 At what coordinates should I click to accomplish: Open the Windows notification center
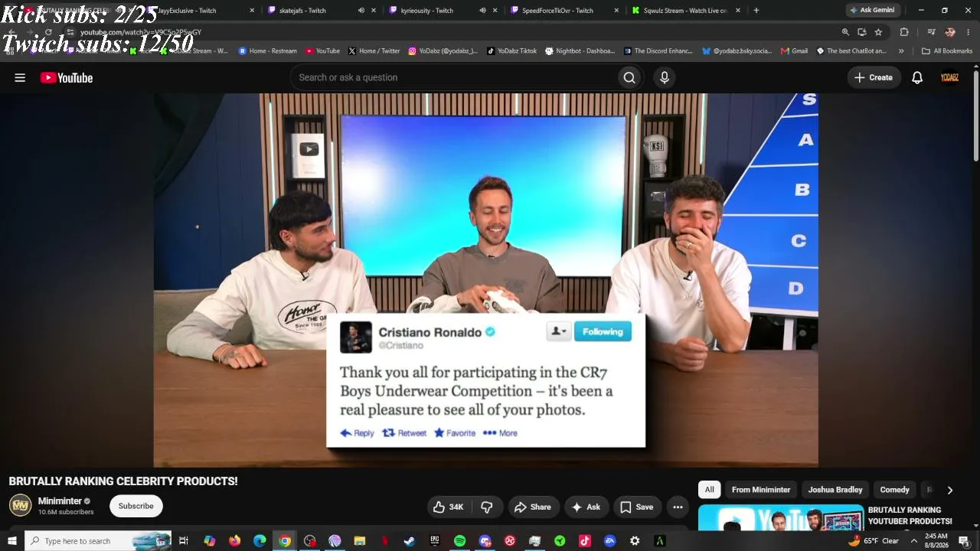point(964,541)
